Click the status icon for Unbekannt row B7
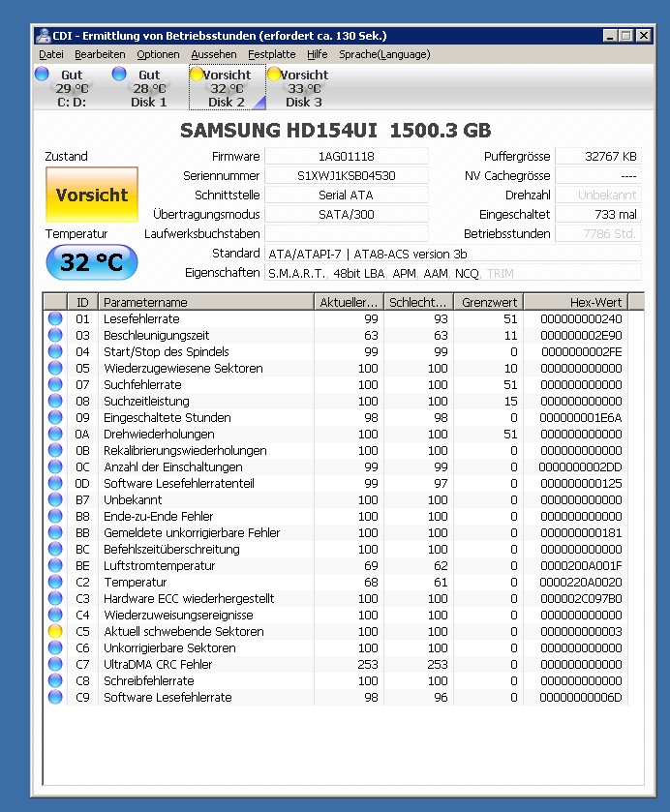Image resolution: width=670 pixels, height=812 pixels. click(x=55, y=499)
